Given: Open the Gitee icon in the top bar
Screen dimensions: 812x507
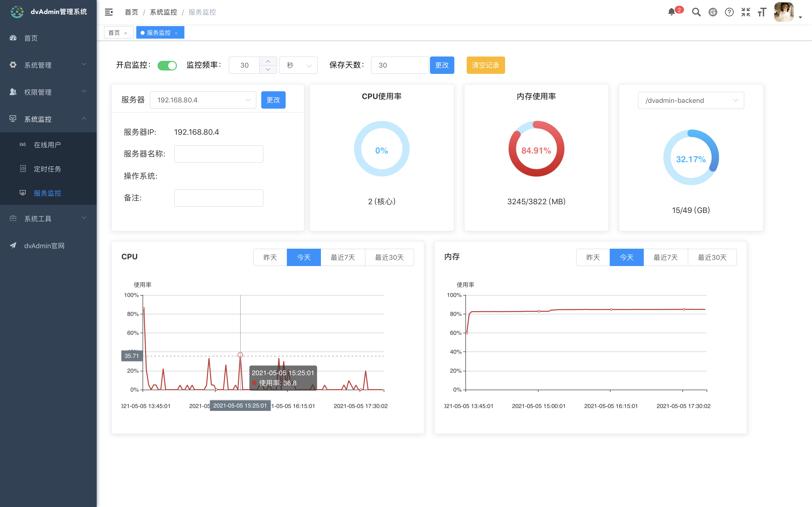Looking at the screenshot, I should pyautogui.click(x=713, y=12).
